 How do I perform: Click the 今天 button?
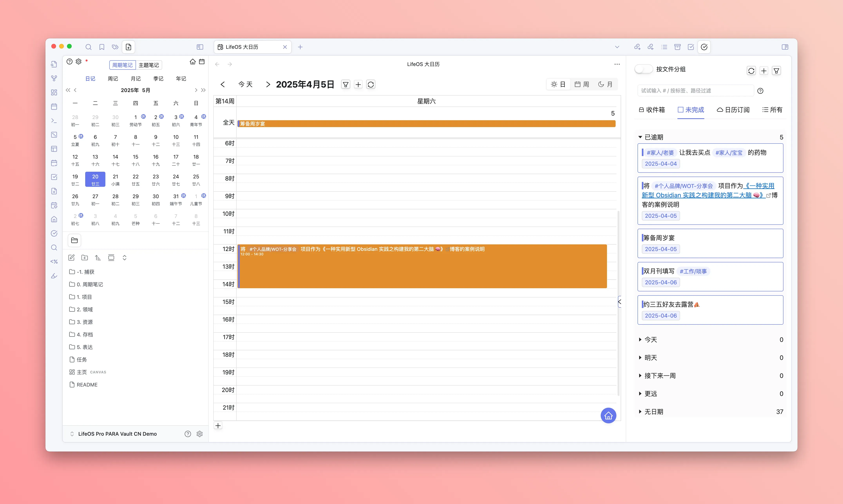245,85
